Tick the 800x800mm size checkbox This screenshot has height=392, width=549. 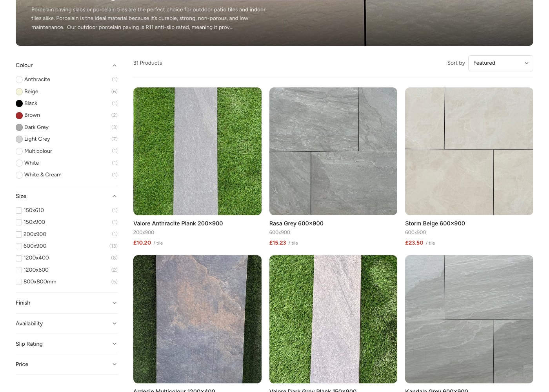pyautogui.click(x=19, y=282)
